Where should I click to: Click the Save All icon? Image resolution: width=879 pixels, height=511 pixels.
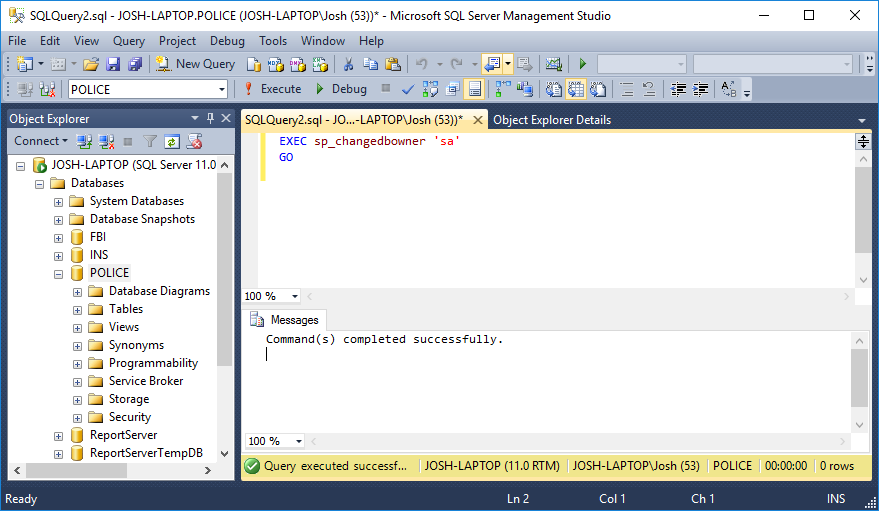tap(135, 64)
